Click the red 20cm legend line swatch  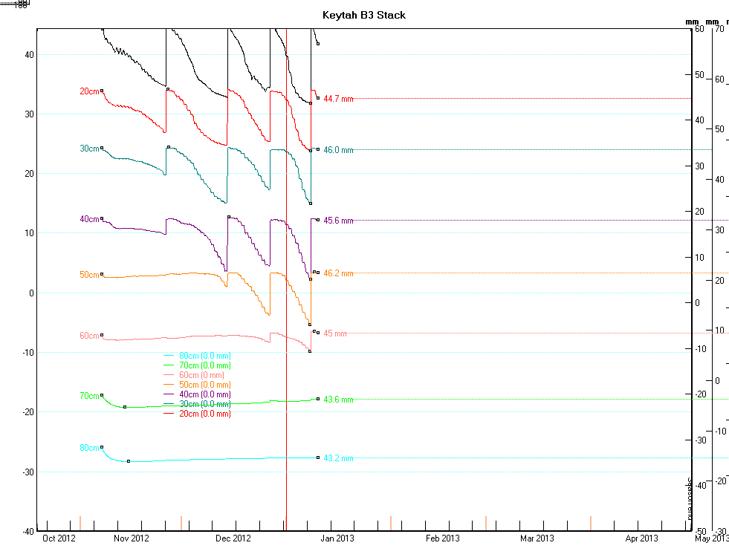click(x=169, y=414)
